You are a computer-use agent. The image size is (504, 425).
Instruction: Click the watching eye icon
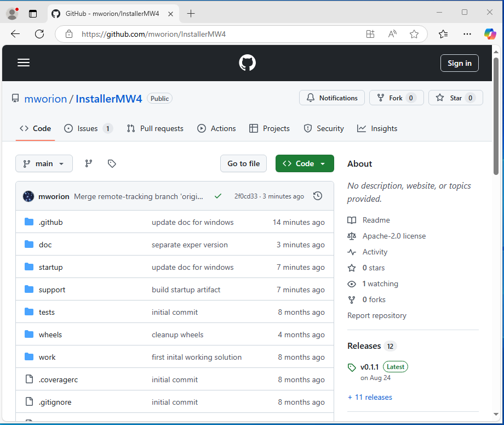pyautogui.click(x=352, y=284)
